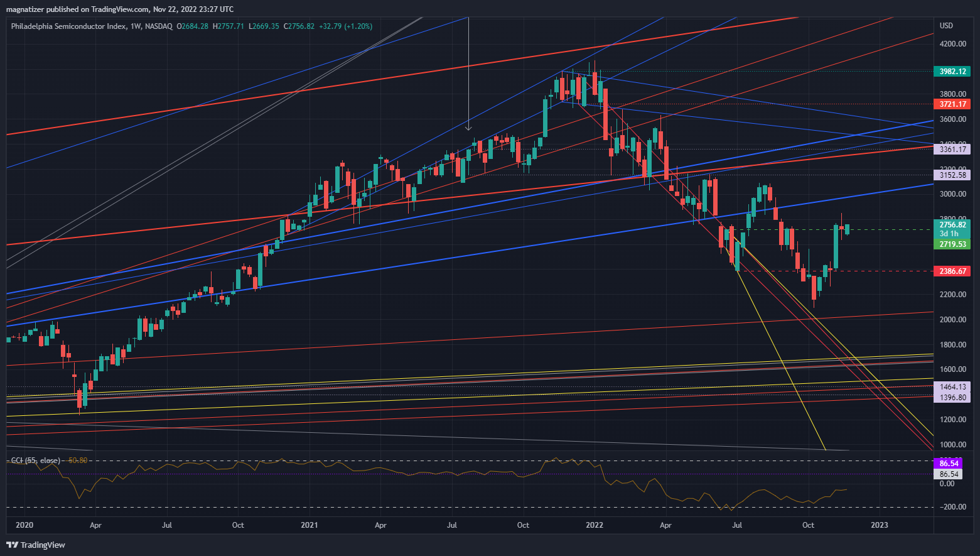Click the magnatizer published header line
This screenshot has width=980, height=556.
click(x=120, y=9)
